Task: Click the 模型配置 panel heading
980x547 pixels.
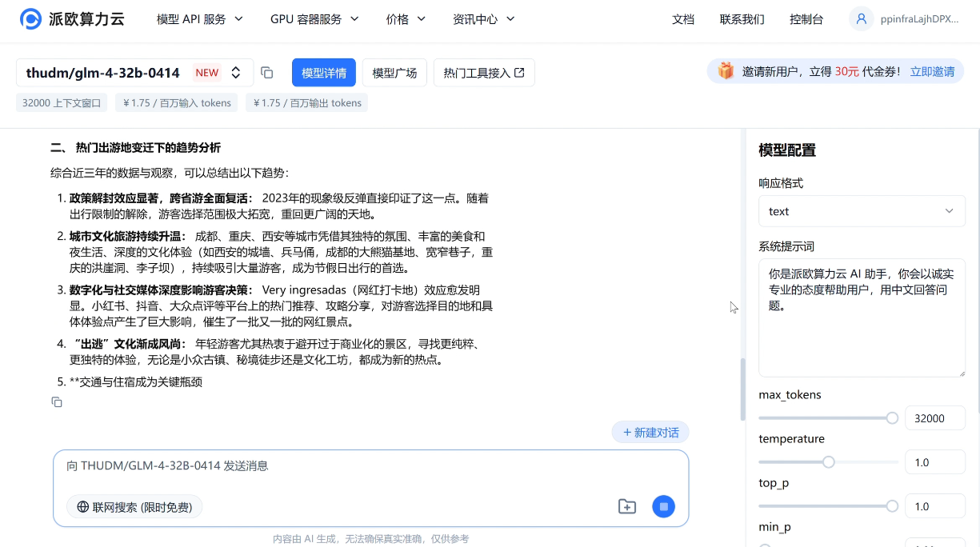Action: point(787,150)
